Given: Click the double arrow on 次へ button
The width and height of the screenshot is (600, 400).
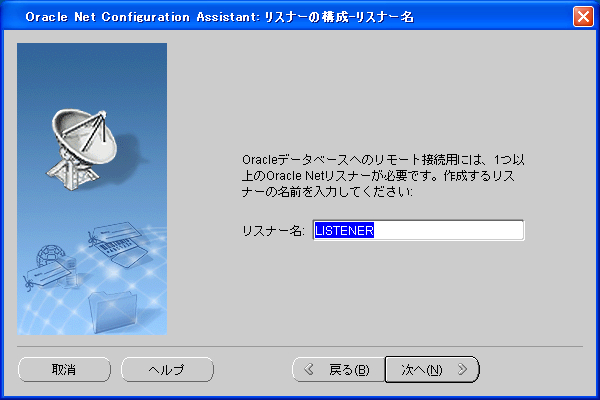Looking at the screenshot, I should tap(462, 369).
